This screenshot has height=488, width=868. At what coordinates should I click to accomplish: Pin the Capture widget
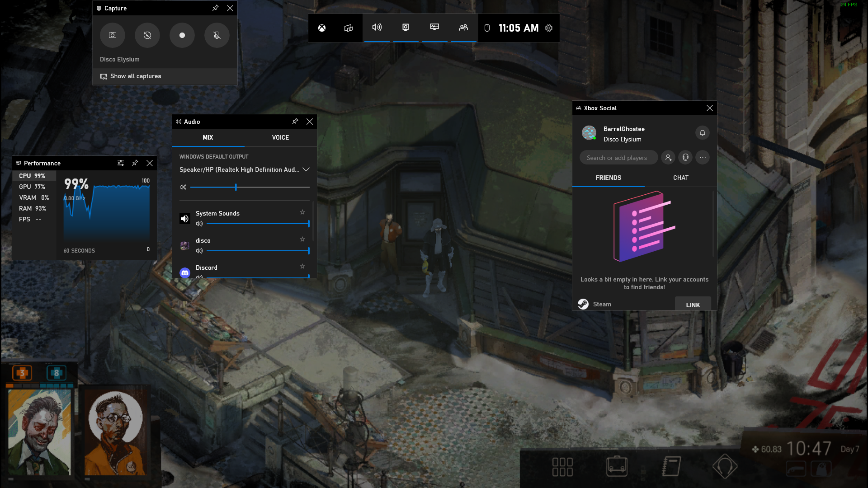216,8
